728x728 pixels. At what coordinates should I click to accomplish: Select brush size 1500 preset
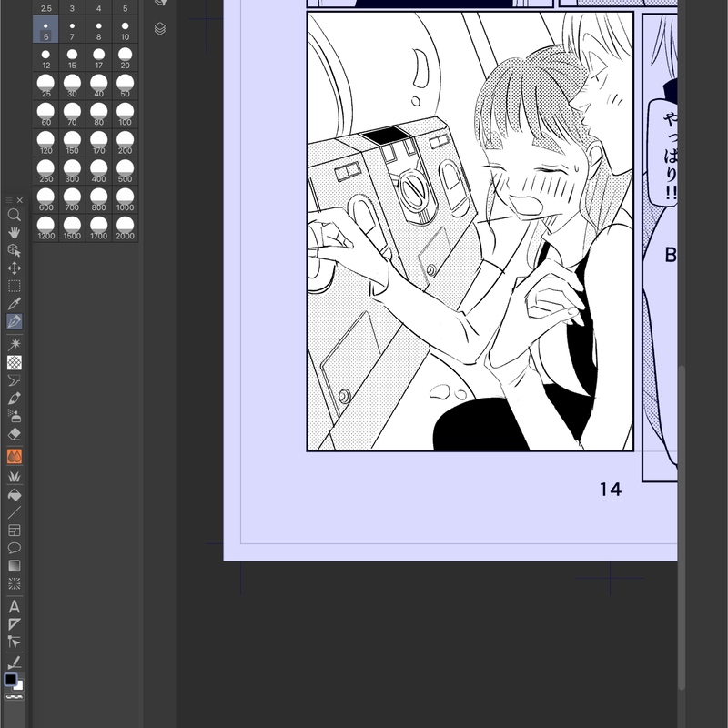pyautogui.click(x=72, y=227)
